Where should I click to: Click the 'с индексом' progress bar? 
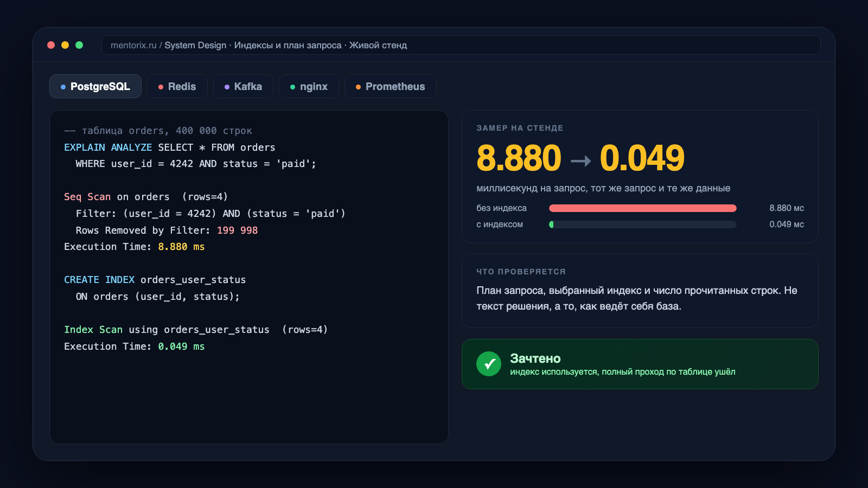643,224
